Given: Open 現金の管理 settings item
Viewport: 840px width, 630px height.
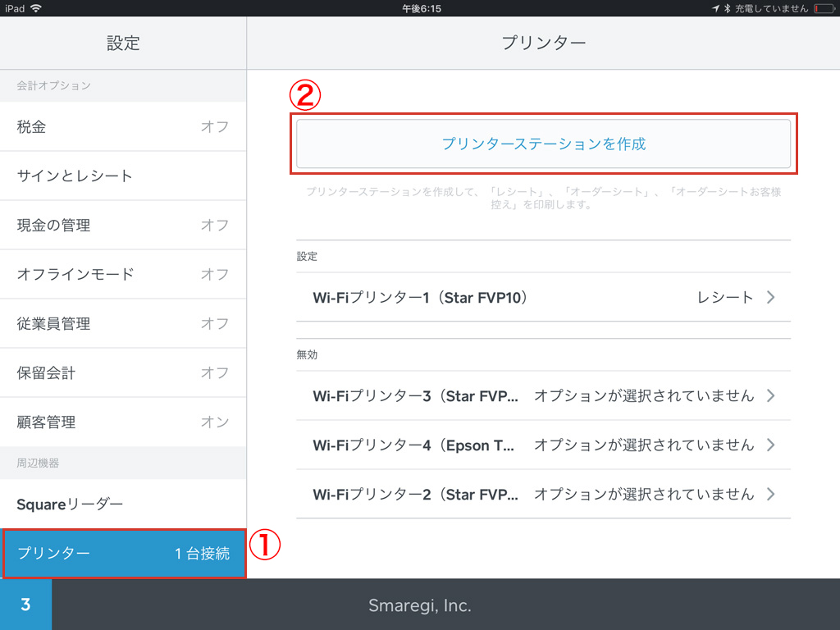Looking at the screenshot, I should (123, 226).
